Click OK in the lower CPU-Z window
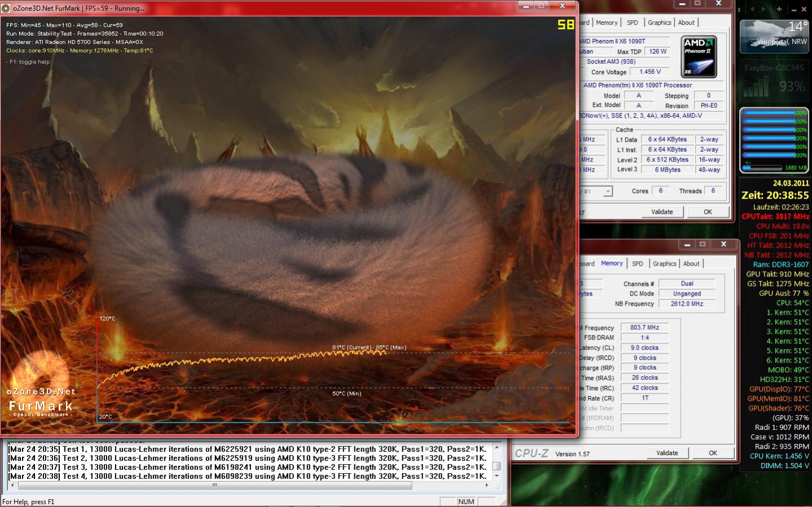This screenshot has height=507, width=812. pos(713,453)
